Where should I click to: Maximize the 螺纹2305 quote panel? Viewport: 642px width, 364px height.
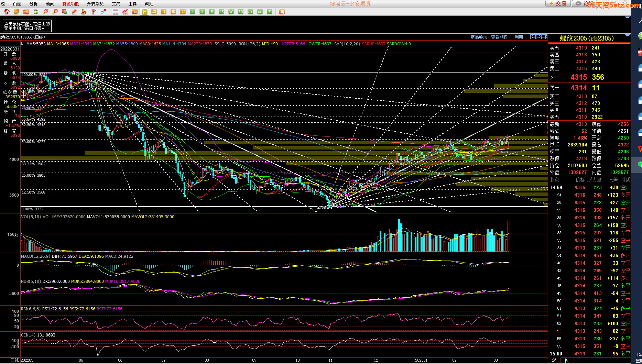[x=627, y=37]
